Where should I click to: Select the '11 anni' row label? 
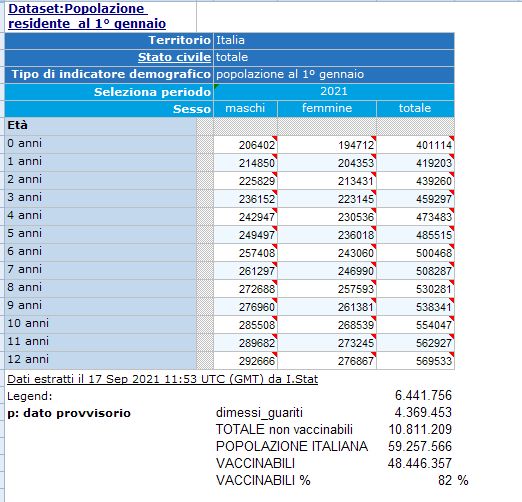pos(100,342)
